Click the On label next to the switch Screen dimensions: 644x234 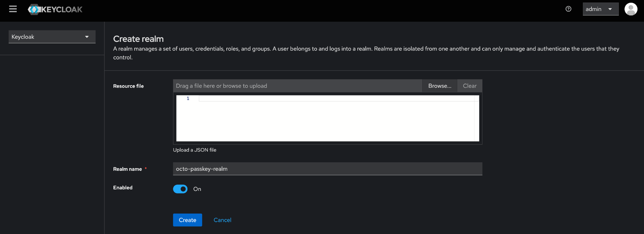[x=197, y=189]
